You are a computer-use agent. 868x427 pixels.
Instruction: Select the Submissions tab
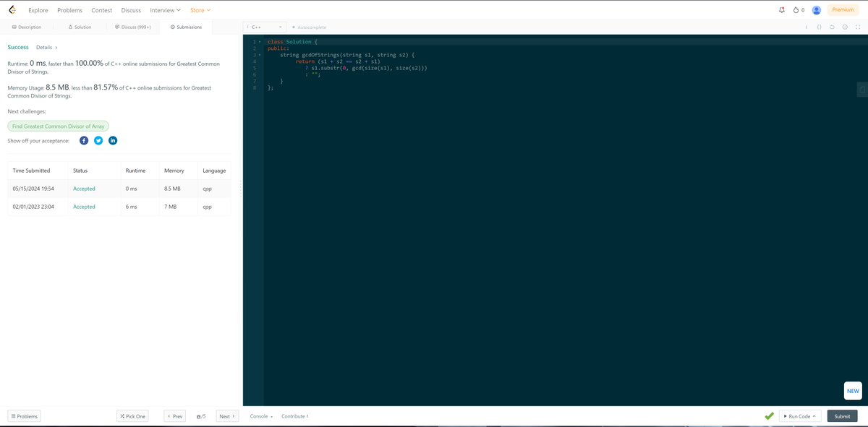[x=186, y=27]
